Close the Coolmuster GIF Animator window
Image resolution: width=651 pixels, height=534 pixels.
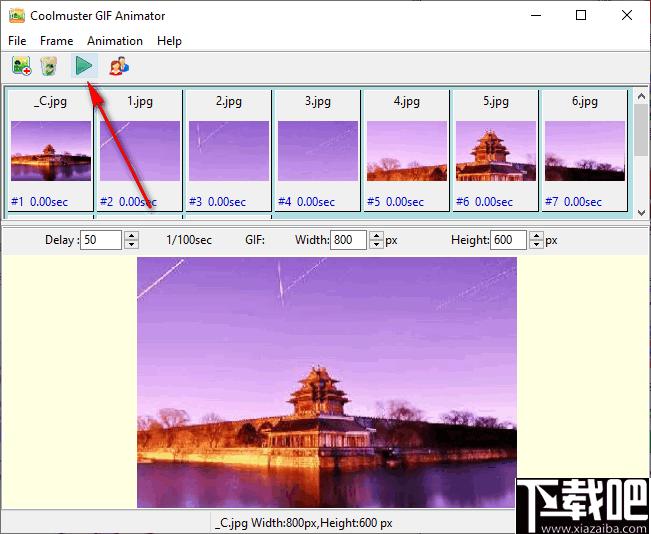tap(627, 16)
